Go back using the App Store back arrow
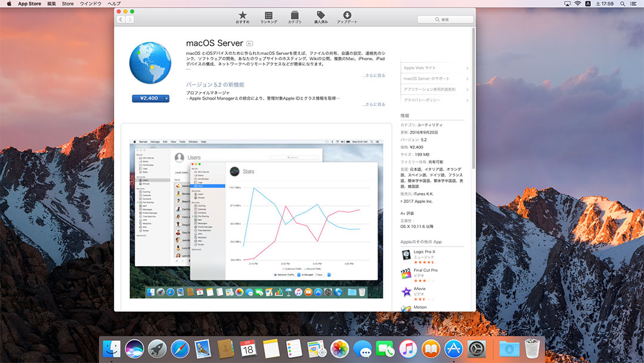 pos(120,19)
